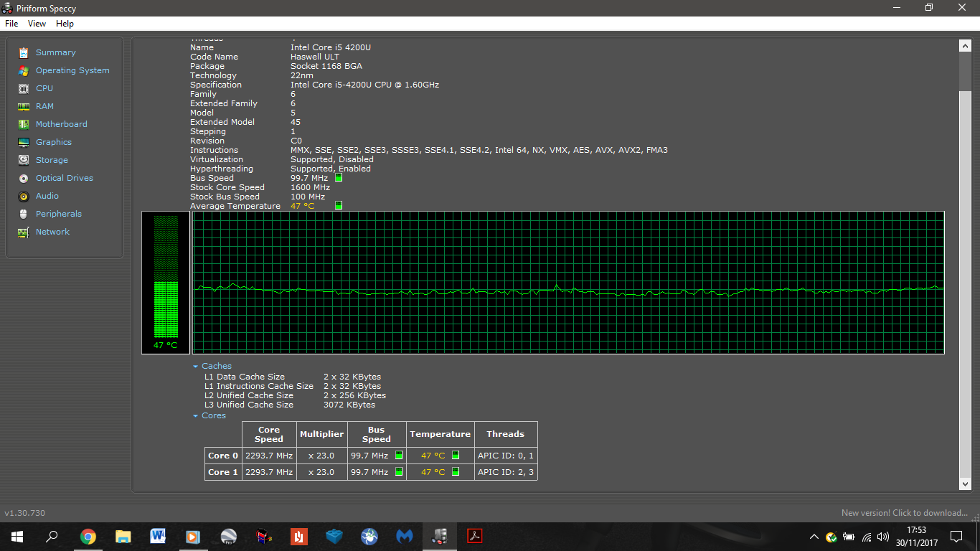
Task: Click the 47 °C temperature bar gauge
Action: tap(166, 282)
